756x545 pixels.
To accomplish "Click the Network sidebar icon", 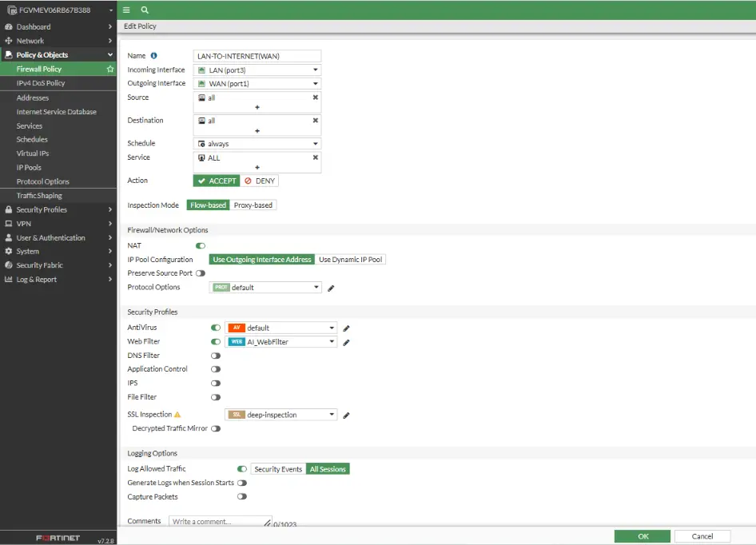I will pyautogui.click(x=8, y=41).
